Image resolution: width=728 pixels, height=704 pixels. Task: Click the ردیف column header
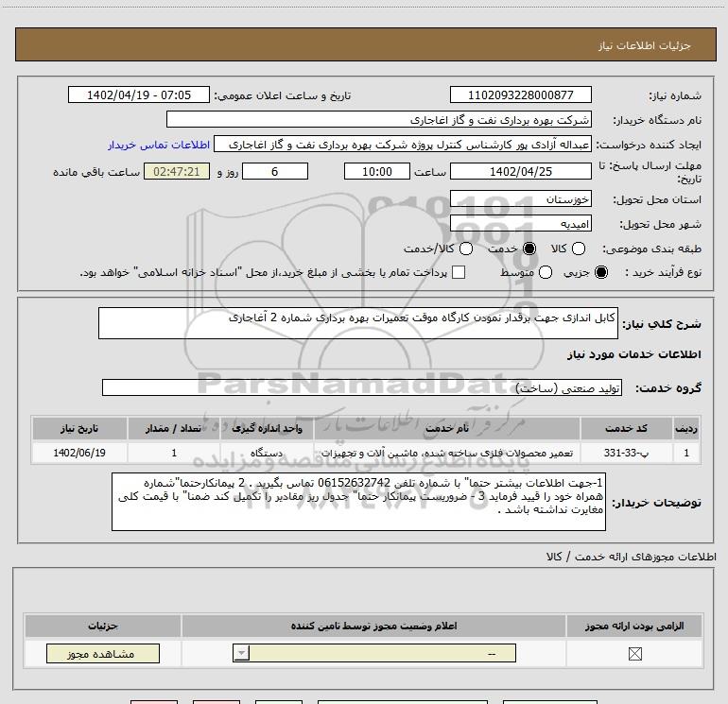(x=686, y=428)
